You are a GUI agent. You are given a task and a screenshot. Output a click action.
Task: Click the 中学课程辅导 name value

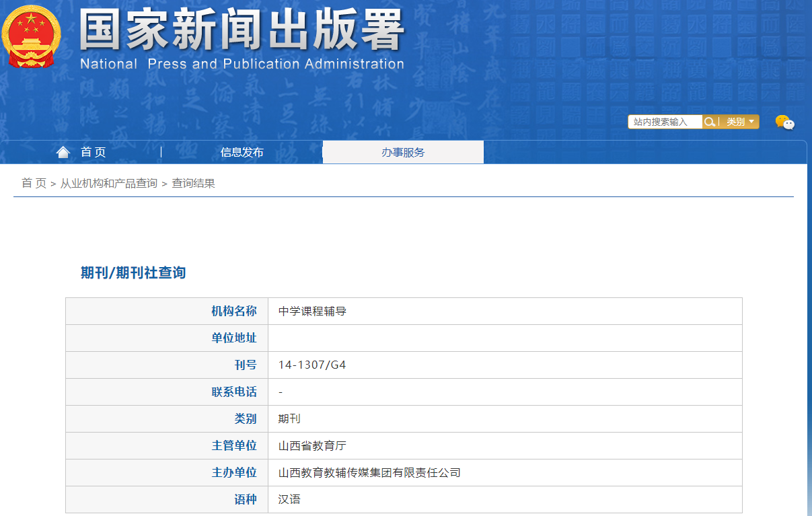[312, 311]
